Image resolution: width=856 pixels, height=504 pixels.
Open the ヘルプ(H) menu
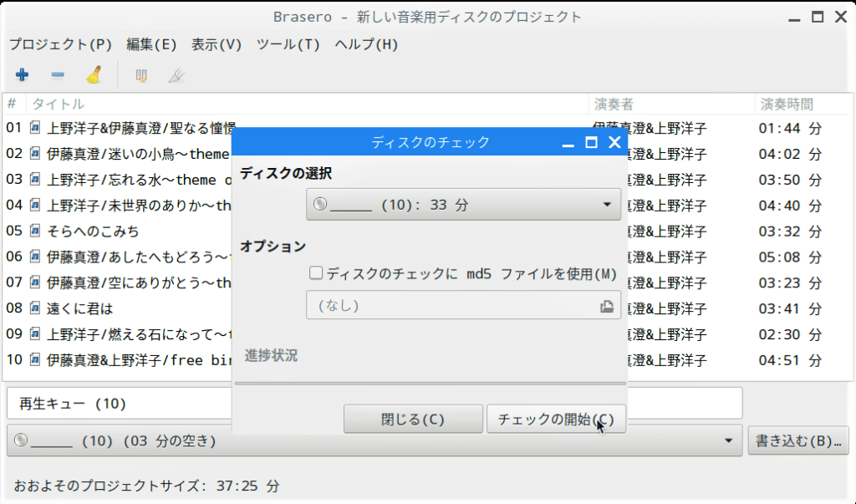[x=366, y=44]
